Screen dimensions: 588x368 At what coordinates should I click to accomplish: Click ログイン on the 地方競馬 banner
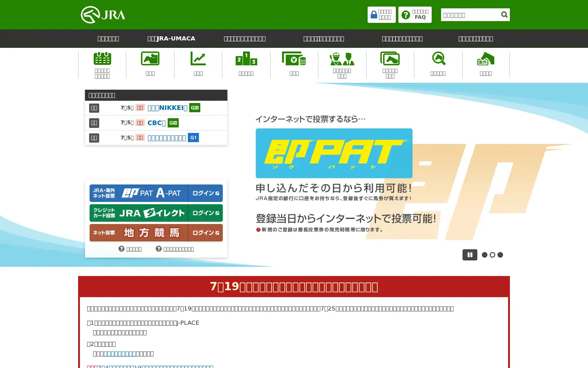pyautogui.click(x=205, y=233)
